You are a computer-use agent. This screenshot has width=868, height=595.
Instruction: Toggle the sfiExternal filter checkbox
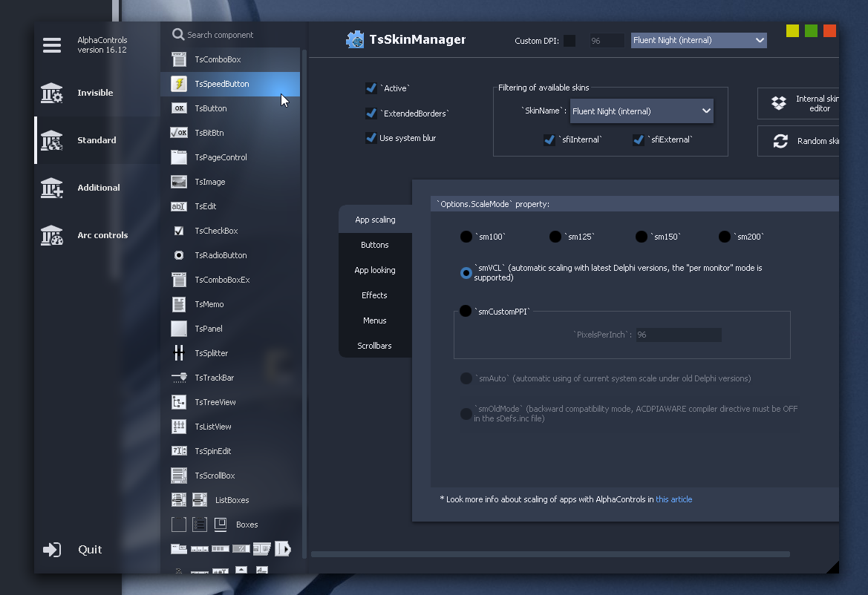click(x=639, y=139)
